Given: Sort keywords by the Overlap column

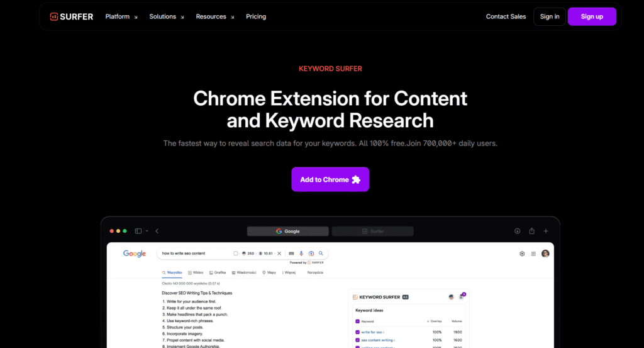Looking at the screenshot, I should pos(434,322).
